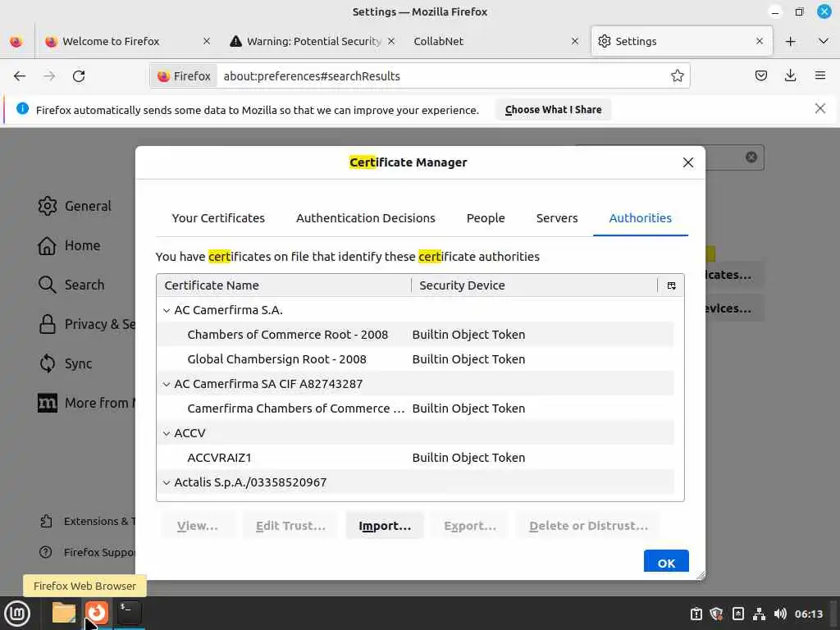Open the Linux Mint start menu
840x630 pixels.
tap(17, 614)
